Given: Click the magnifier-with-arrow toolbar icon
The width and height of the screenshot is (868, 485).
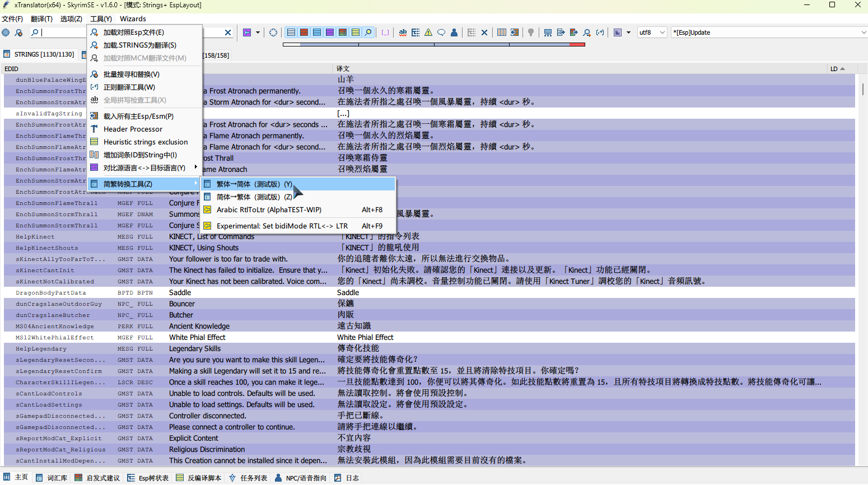Looking at the screenshot, I should click(587, 32).
